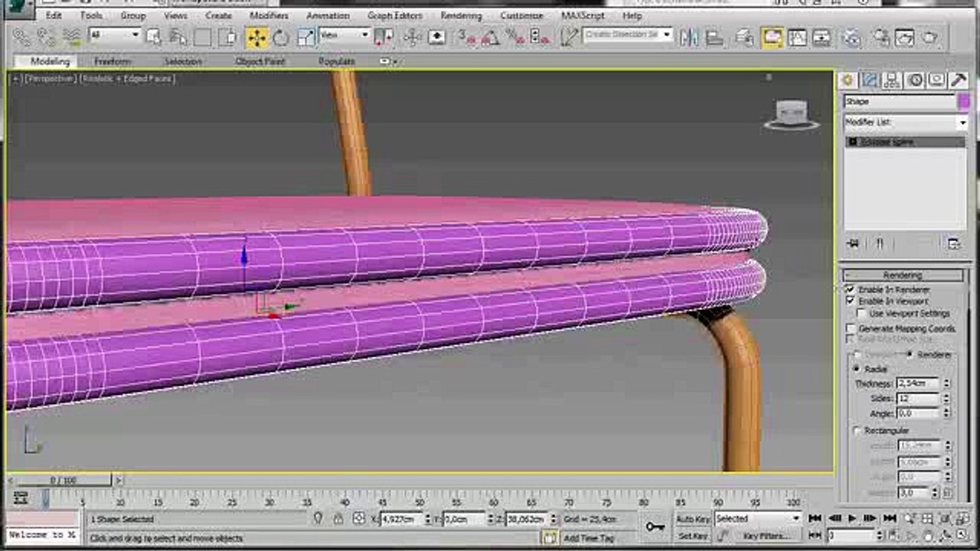The image size is (980, 551).
Task: Click the Bind to Space Warp icon
Action: [x=72, y=36]
